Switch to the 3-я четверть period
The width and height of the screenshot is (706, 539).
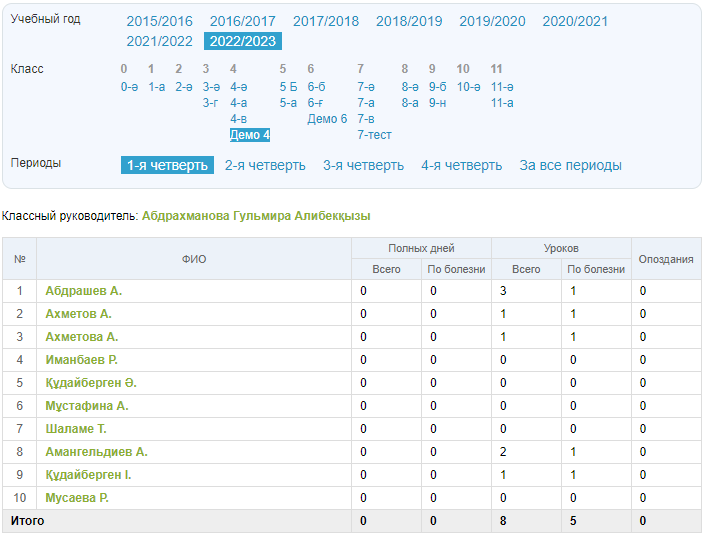tap(363, 165)
